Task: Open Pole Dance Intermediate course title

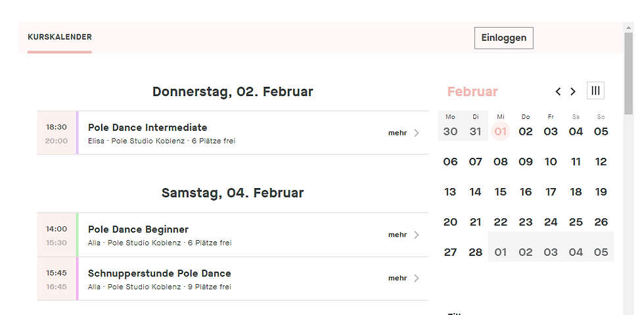Action: tap(147, 128)
